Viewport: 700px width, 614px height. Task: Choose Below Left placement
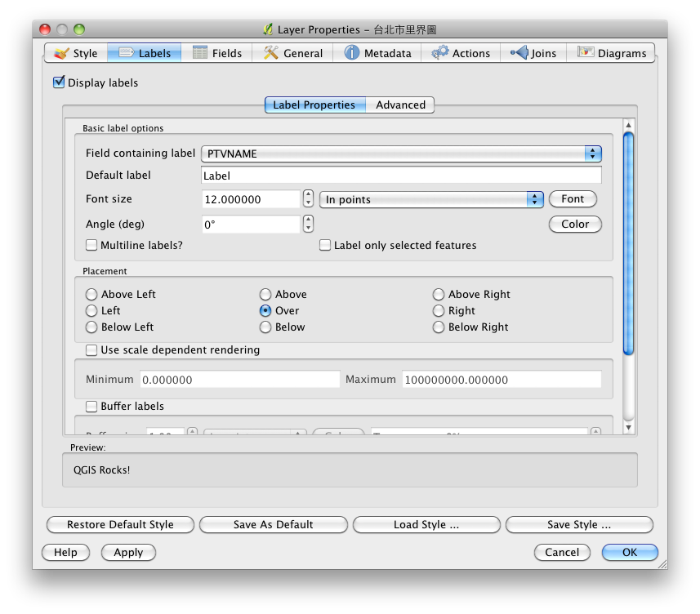pos(91,327)
